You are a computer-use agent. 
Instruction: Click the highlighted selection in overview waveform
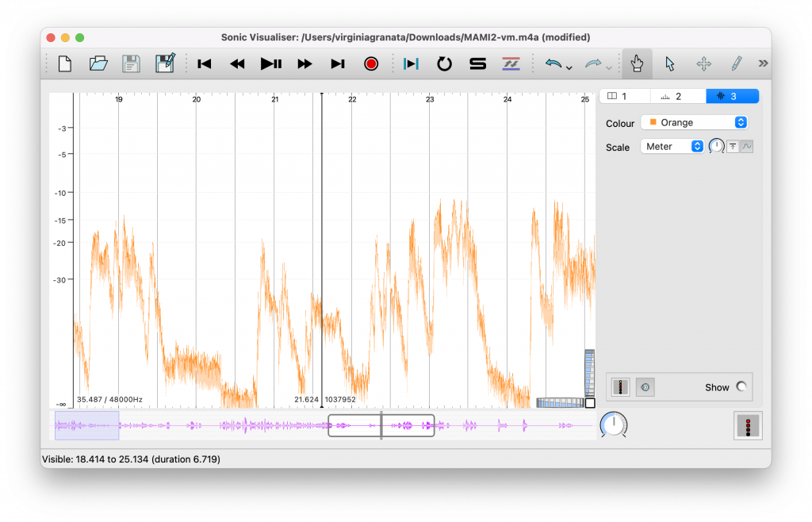pos(87,426)
